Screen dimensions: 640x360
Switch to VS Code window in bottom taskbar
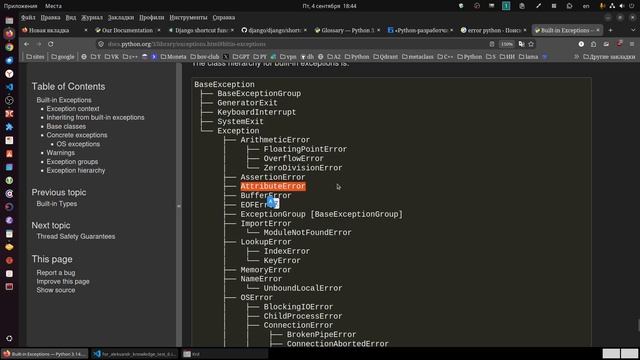click(135, 354)
